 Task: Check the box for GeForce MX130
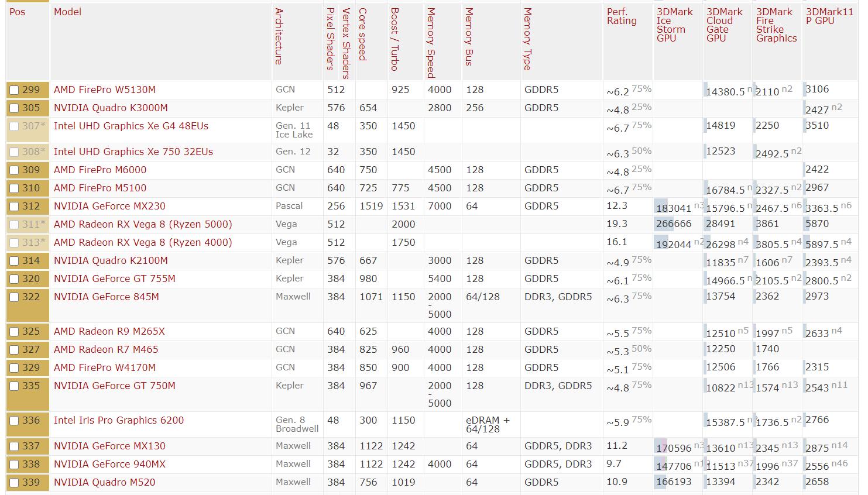[x=14, y=446]
